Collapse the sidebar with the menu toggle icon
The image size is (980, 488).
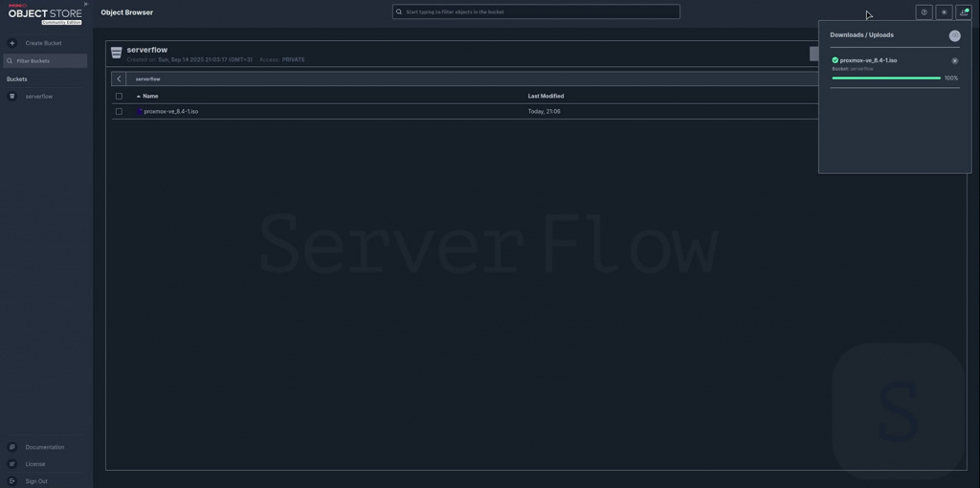tap(86, 5)
